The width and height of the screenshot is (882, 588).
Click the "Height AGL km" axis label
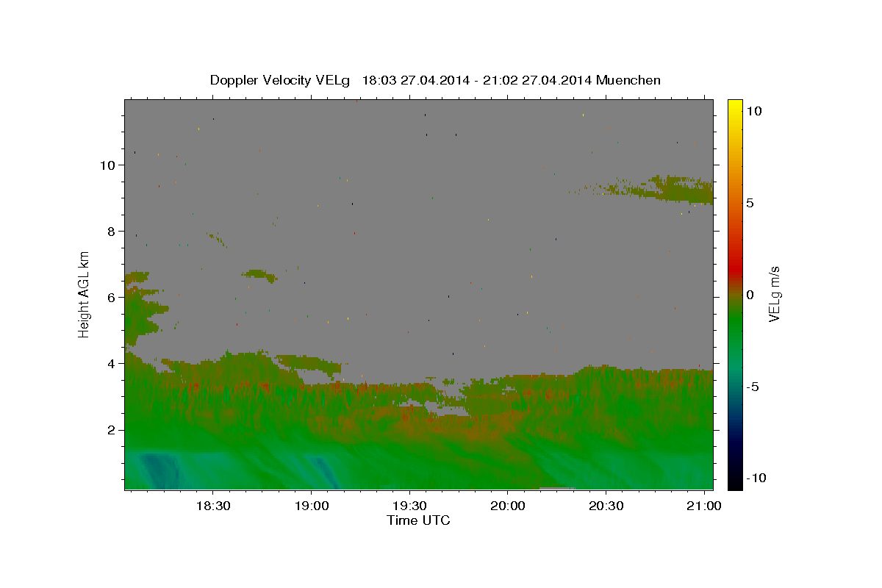pyautogui.click(x=85, y=294)
